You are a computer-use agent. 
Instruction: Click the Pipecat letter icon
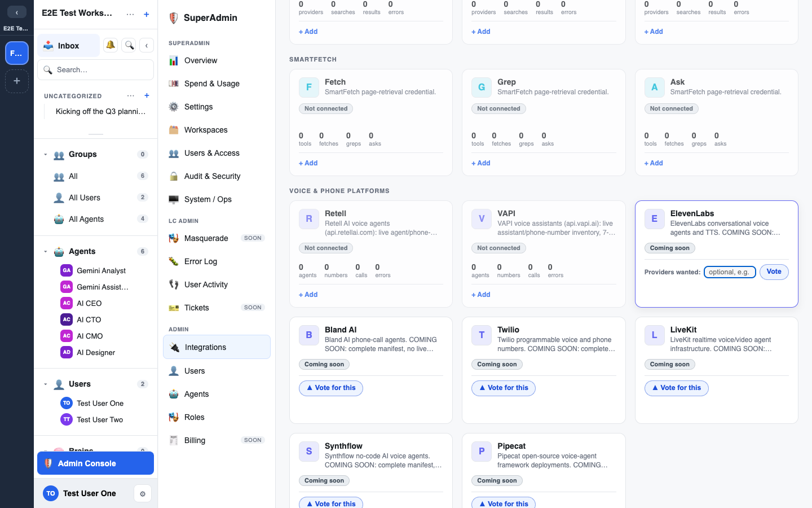(x=482, y=452)
